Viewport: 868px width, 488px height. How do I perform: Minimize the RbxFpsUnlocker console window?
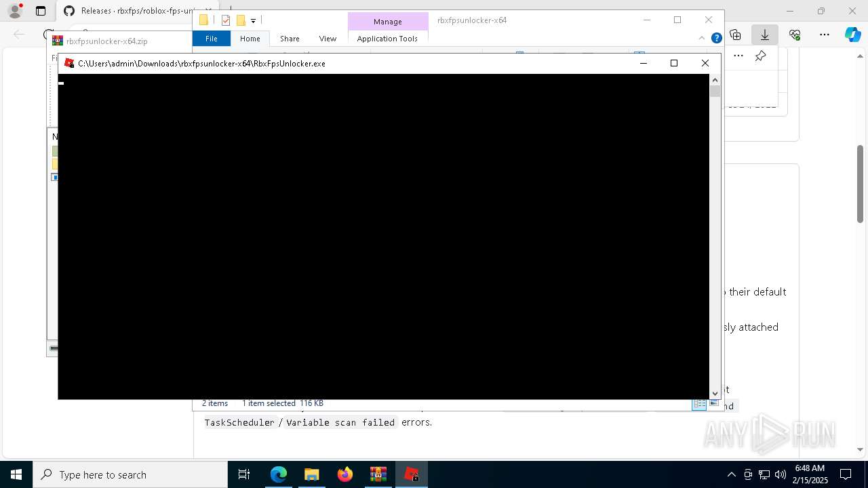(643, 63)
